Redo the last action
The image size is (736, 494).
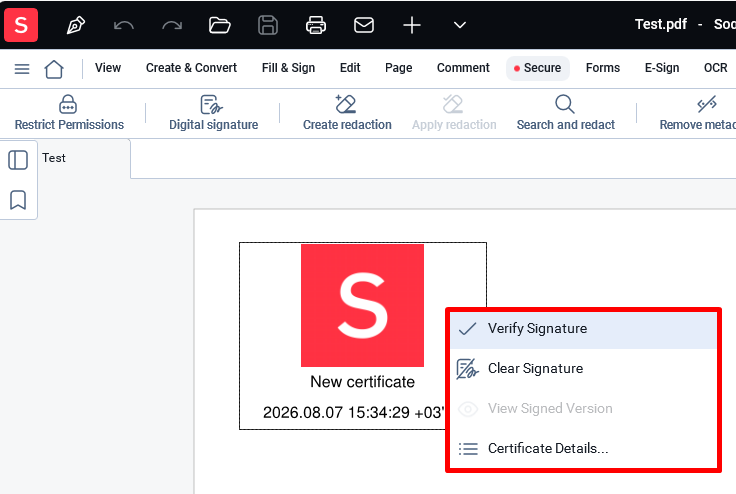(172, 25)
